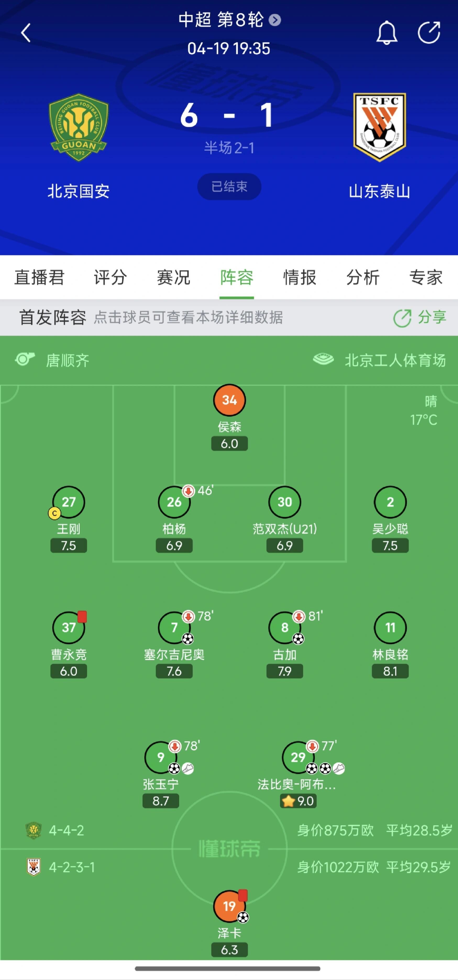The height and width of the screenshot is (980, 458).
Task: Tap player 张玉宁 to view match data
Action: pos(160,759)
